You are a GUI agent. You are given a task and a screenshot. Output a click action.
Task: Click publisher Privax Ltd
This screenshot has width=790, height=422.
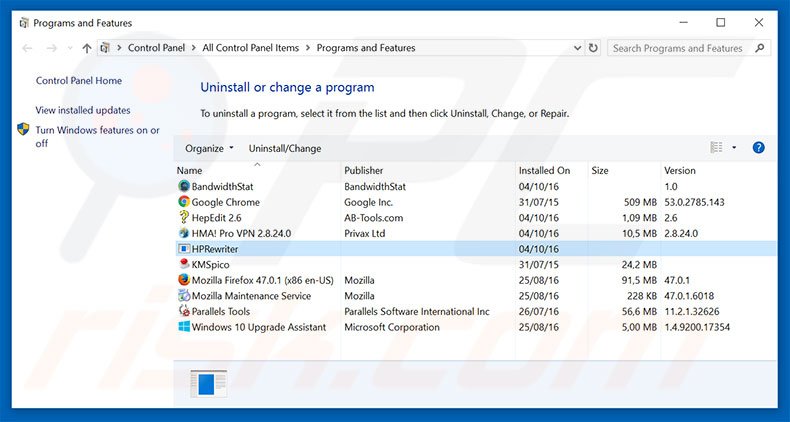coord(364,233)
